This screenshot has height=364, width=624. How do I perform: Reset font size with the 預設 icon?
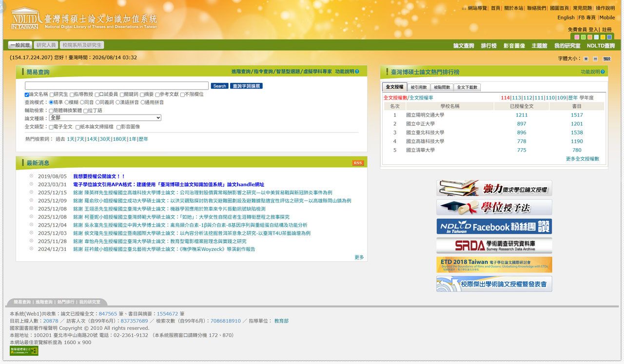pos(606,58)
